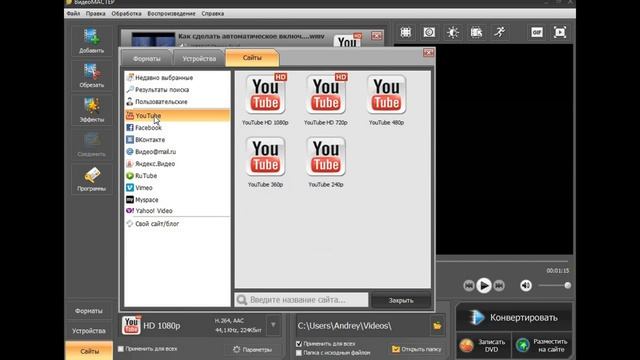Select Myspace in the site list

coord(177,200)
